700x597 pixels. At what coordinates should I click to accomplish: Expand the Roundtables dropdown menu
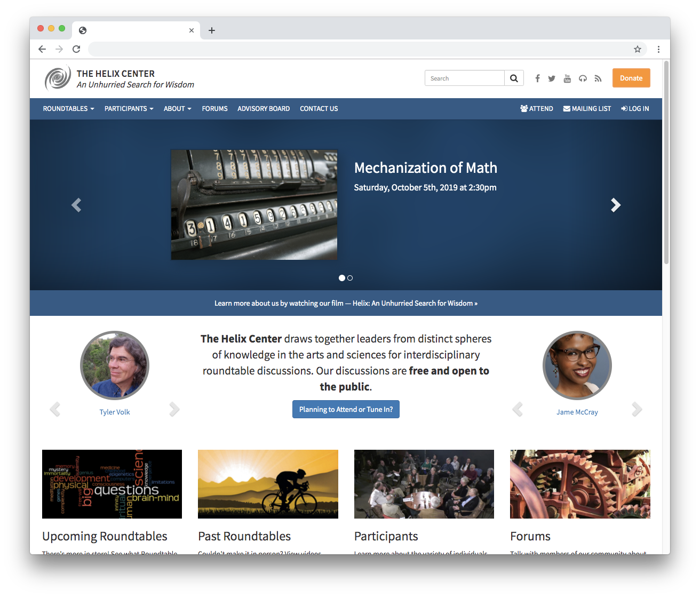click(68, 109)
